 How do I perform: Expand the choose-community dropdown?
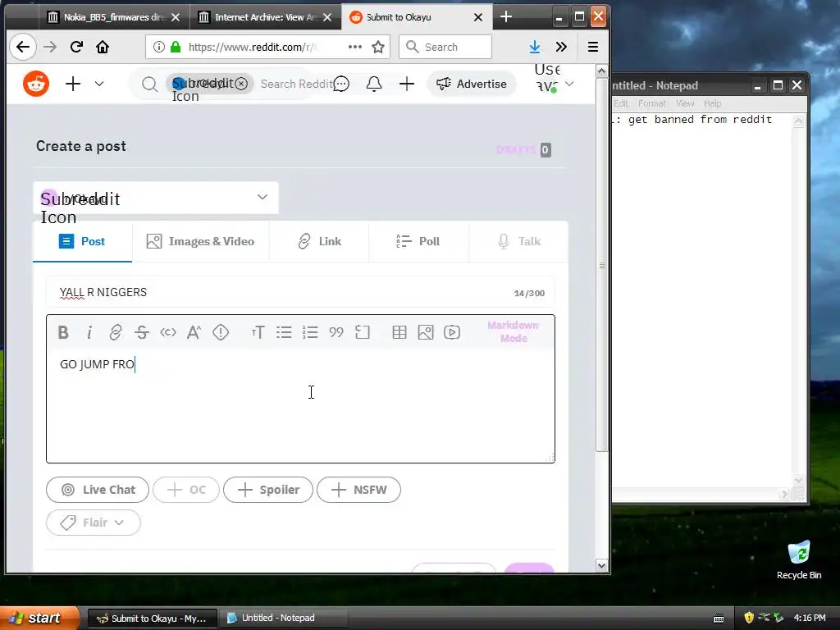click(x=262, y=197)
